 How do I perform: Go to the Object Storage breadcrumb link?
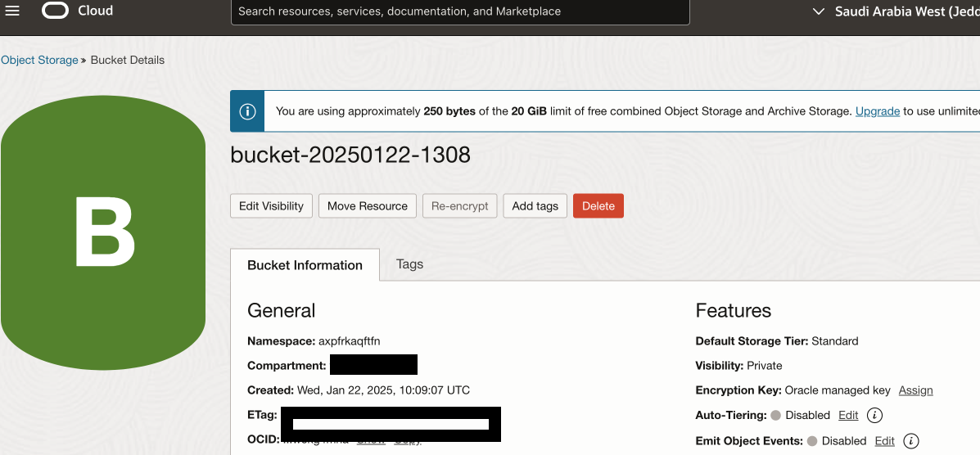[39, 60]
